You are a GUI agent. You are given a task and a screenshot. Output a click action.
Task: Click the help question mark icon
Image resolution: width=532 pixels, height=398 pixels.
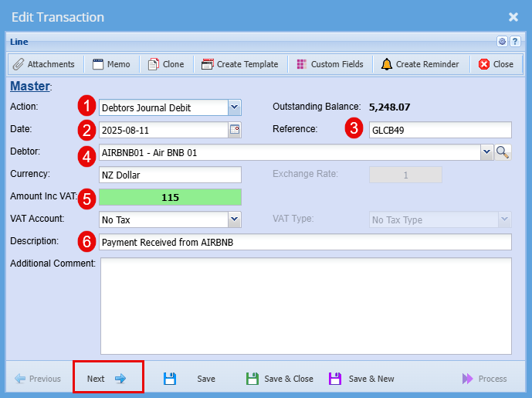click(516, 42)
